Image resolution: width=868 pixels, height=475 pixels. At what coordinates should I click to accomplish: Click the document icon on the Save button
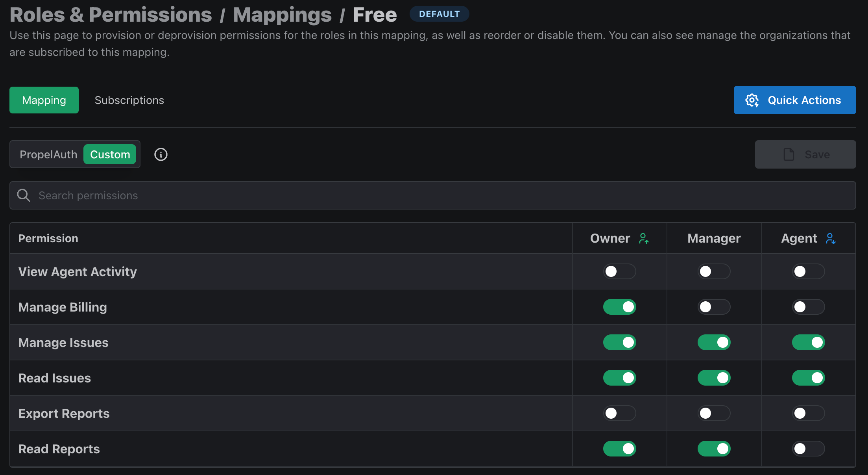(789, 154)
